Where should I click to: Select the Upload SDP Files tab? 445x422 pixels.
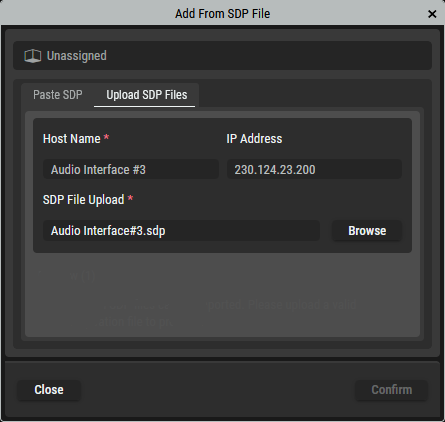click(x=147, y=95)
